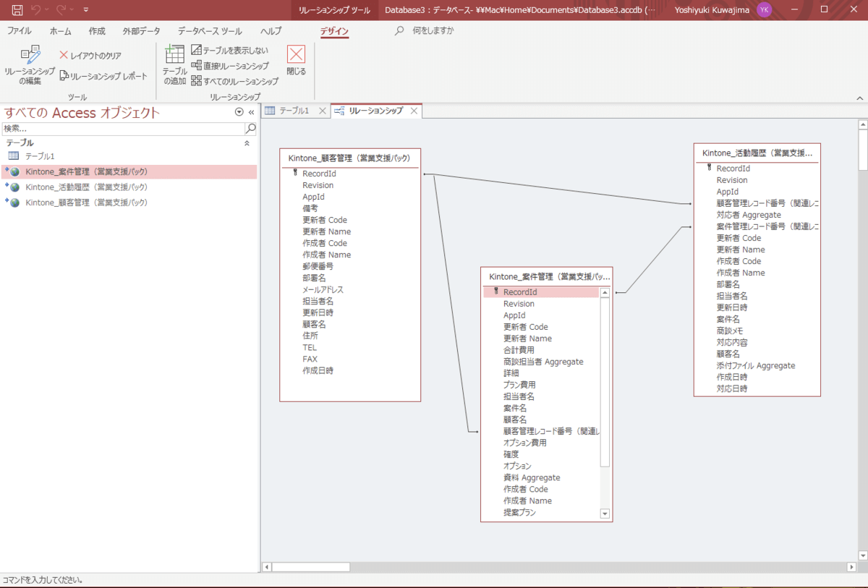Click the 案件管理 field list scrollbar thumb
The height and width of the screenshot is (588, 868).
click(605, 382)
